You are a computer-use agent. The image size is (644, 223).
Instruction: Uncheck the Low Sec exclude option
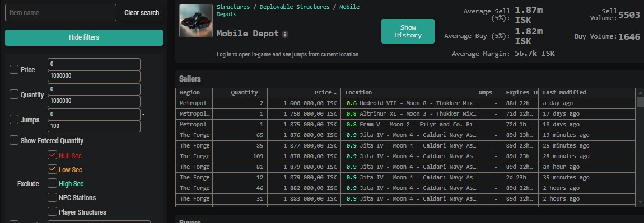pos(52,169)
